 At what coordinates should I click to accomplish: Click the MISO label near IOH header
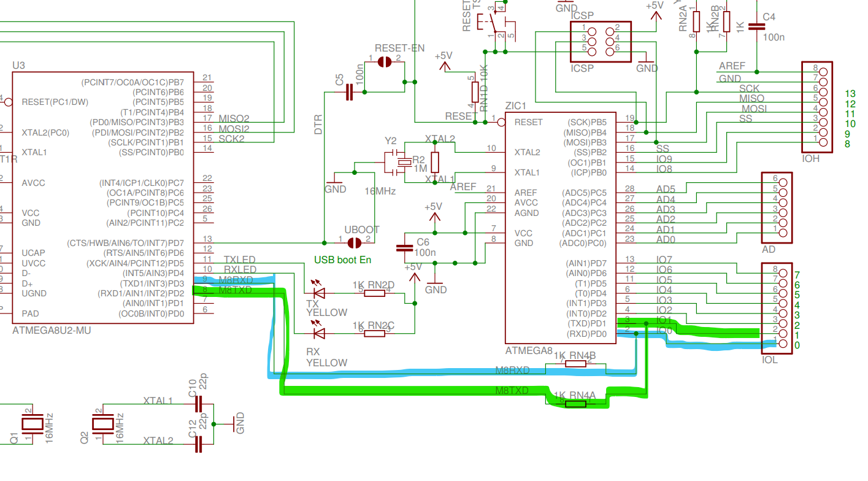[x=751, y=98]
